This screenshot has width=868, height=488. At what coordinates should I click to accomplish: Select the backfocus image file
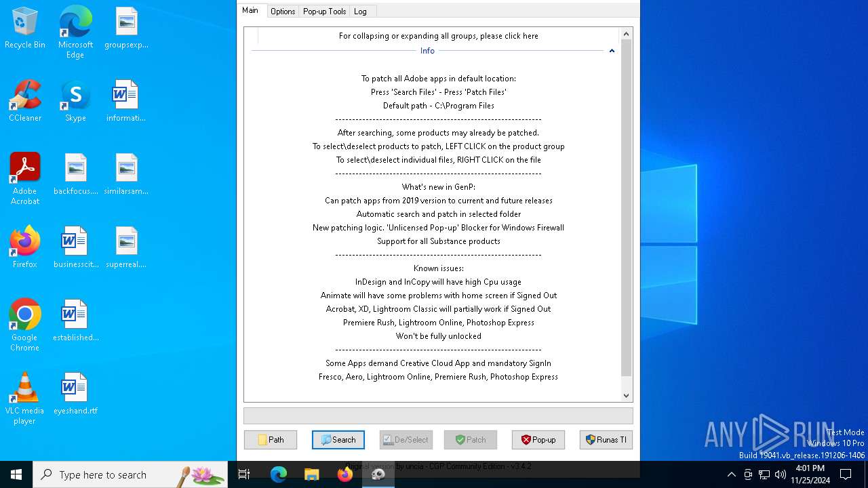[75, 175]
